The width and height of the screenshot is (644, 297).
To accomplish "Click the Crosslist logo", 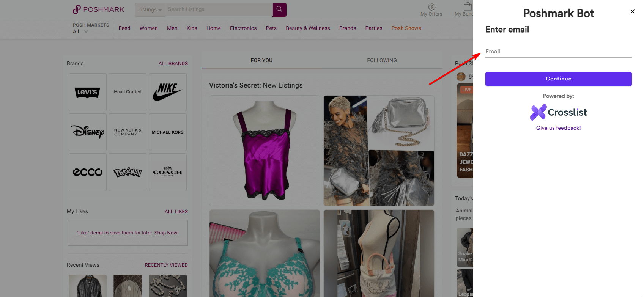I will pyautogui.click(x=558, y=112).
